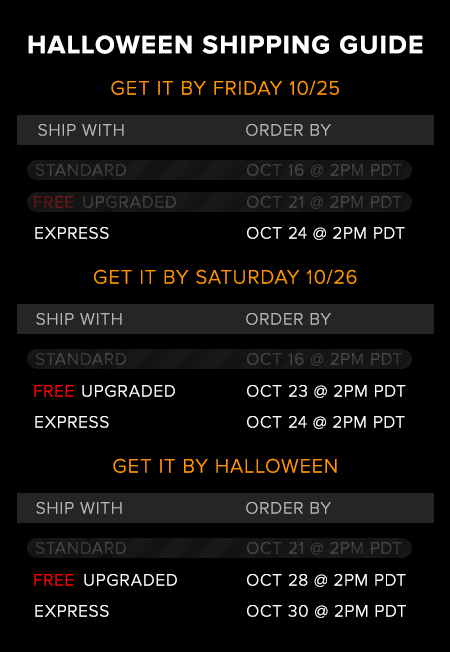Click the greyed Free Upgraded row under Friday
Image resolution: width=450 pixels, height=652 pixels.
(x=219, y=202)
